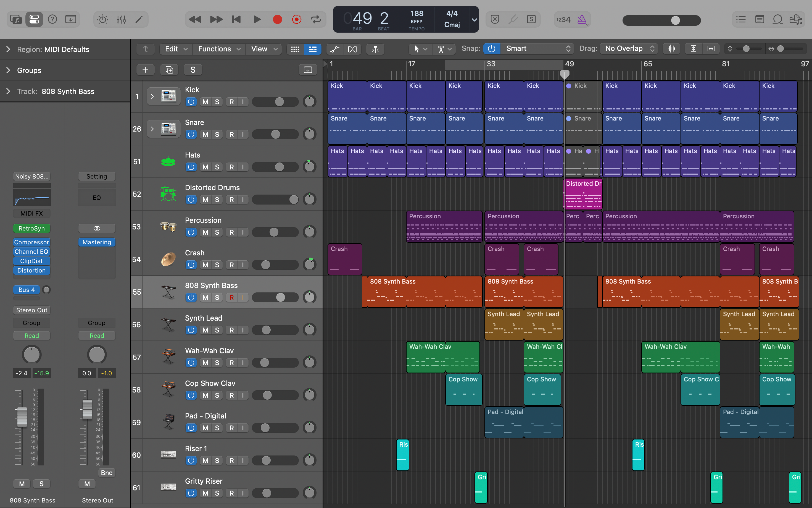812x508 pixels.
Task: Toggle automation view button
Action: pos(334,49)
